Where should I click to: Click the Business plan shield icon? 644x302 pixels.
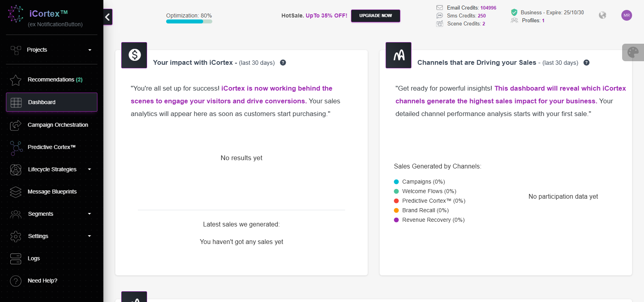(514, 12)
